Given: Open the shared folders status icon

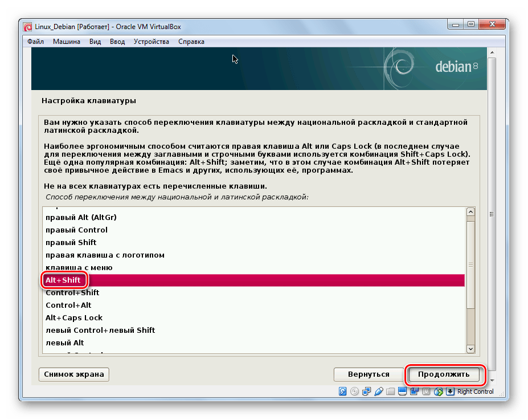Looking at the screenshot, I should pyautogui.click(x=390, y=392).
